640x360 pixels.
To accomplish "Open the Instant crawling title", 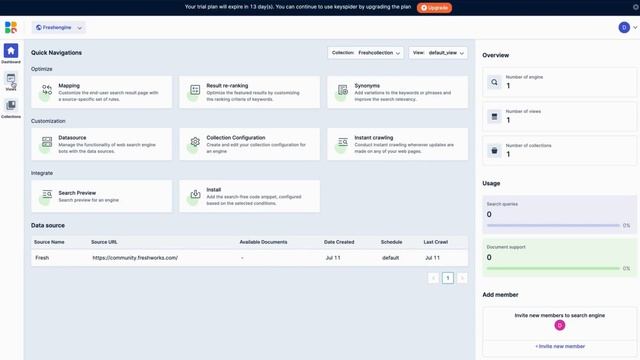I will click(373, 138).
